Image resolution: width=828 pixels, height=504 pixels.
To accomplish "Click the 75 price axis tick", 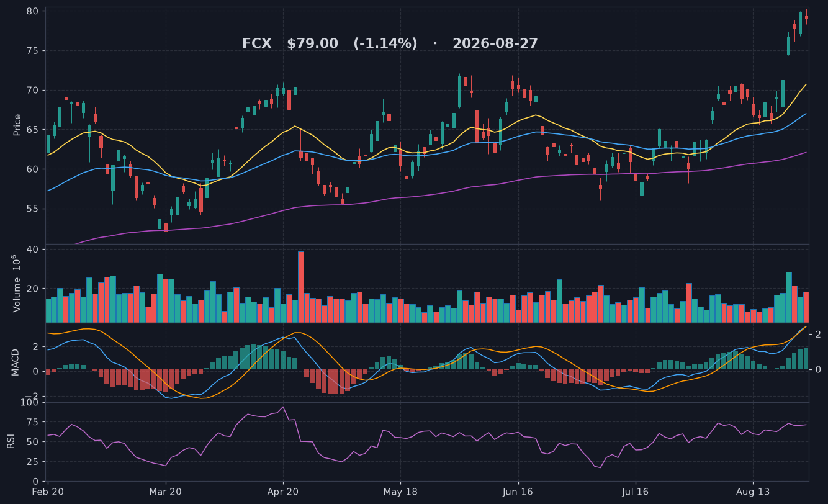I will [32, 51].
